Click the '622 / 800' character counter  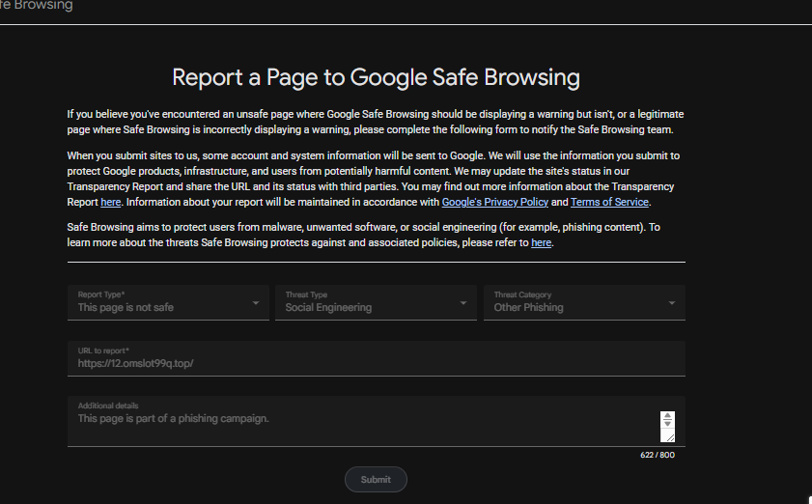click(658, 455)
